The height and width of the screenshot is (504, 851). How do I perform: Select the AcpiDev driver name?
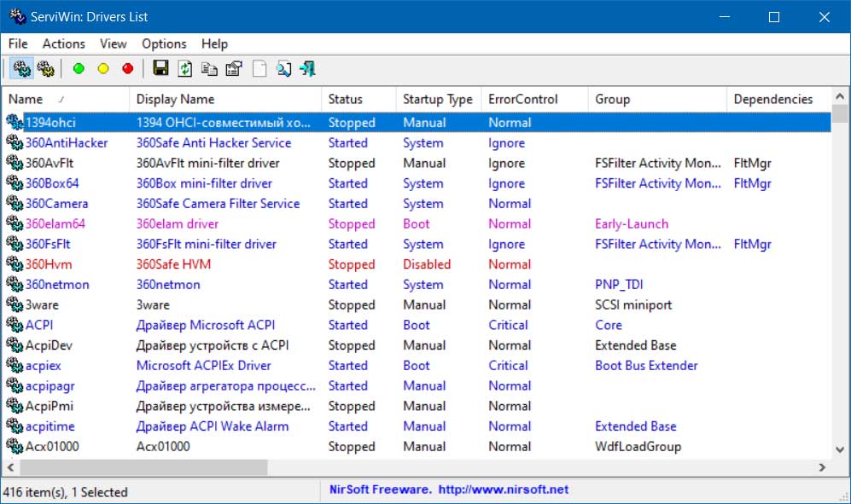coord(49,345)
